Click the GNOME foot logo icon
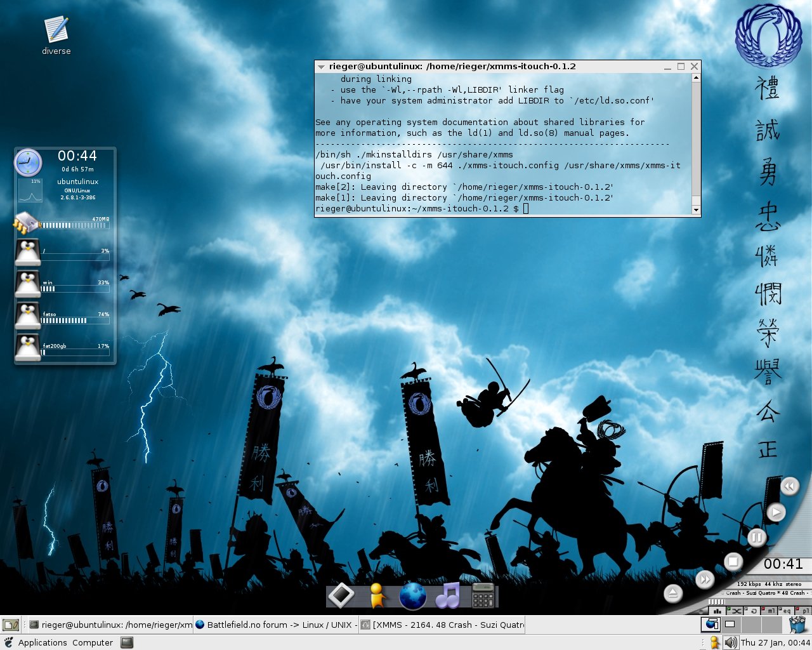This screenshot has width=812, height=650. pos(8,642)
